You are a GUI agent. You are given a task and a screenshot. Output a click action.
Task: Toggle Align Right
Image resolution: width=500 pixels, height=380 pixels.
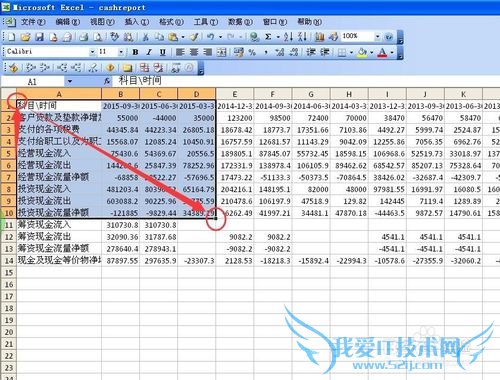tap(208, 52)
